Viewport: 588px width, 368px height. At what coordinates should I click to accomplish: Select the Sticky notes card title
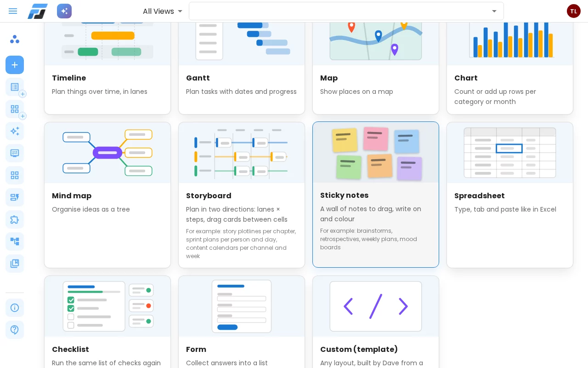(x=344, y=195)
